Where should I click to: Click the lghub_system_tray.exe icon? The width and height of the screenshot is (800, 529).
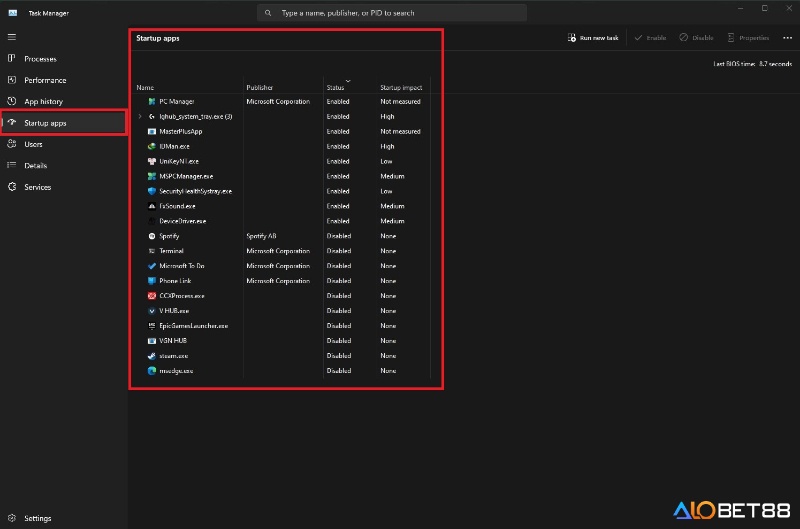tap(152, 116)
